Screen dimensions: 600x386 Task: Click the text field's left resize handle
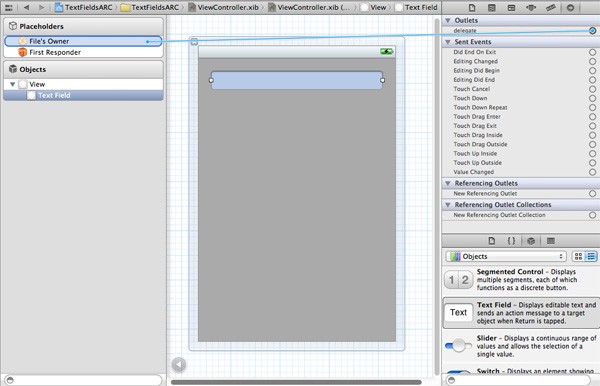pyautogui.click(x=211, y=80)
